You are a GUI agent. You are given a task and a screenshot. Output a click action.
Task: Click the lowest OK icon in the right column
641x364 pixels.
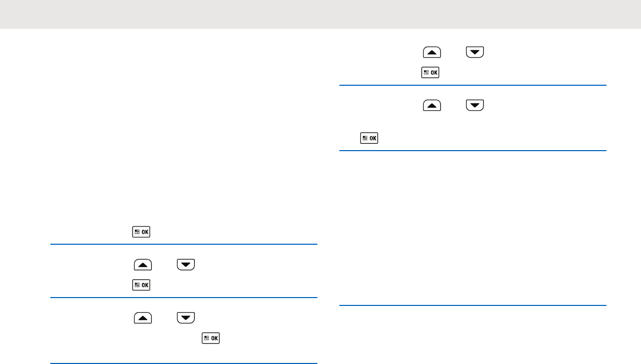pyautogui.click(x=369, y=139)
